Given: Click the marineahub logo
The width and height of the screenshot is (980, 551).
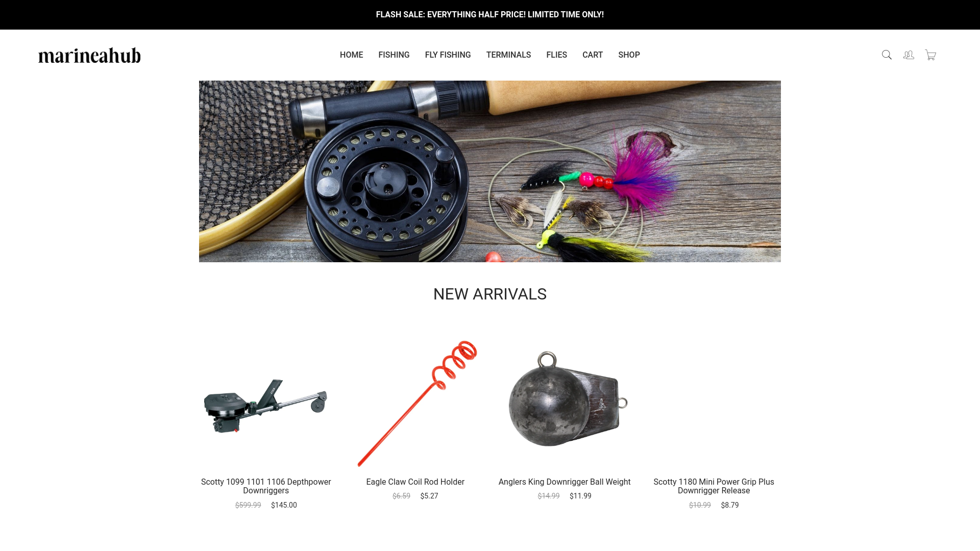Looking at the screenshot, I should click(x=89, y=55).
